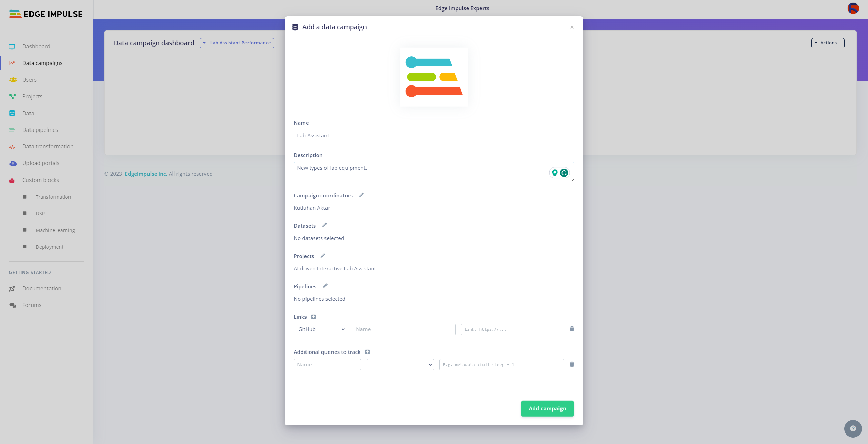Expand the Actions dropdown menu
This screenshot has width=868, height=444.
coord(827,43)
